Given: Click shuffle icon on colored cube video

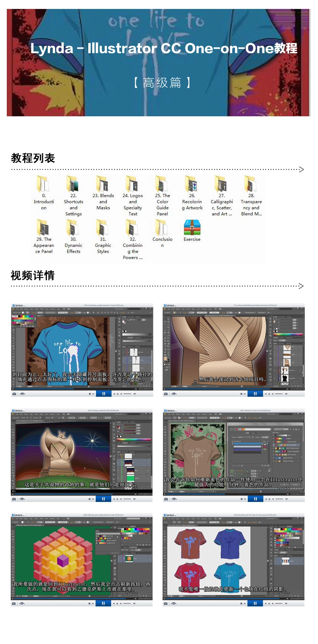Looking at the screenshot, I should 135,603.
